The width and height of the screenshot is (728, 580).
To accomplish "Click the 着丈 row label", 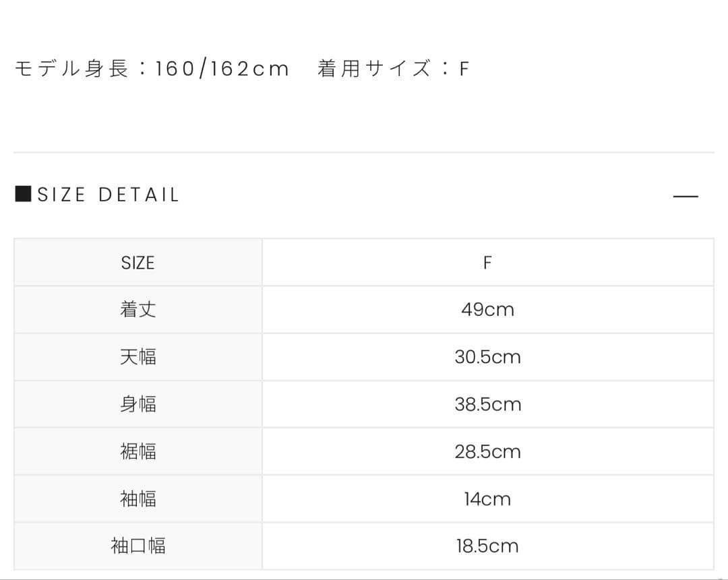I will point(138,310).
